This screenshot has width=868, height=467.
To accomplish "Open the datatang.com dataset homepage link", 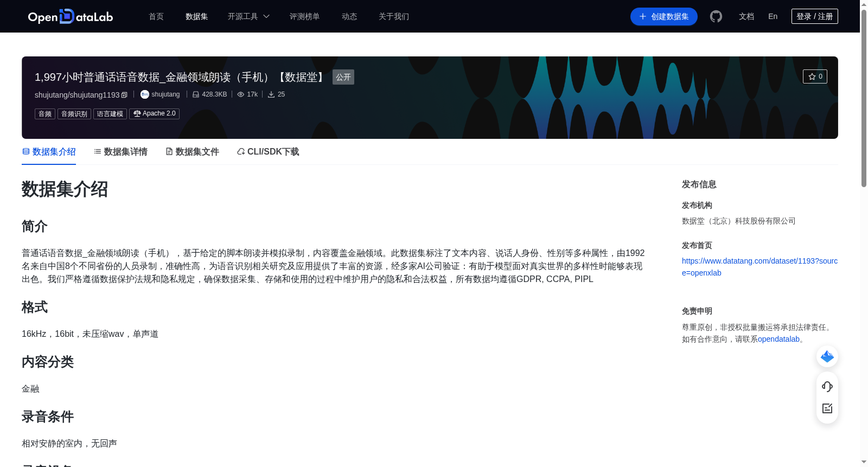I will pyautogui.click(x=759, y=267).
